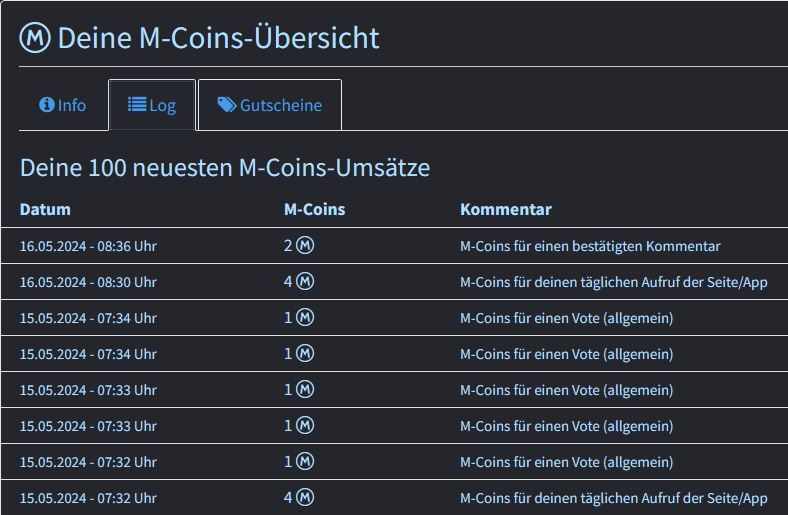Select the Log tab
This screenshot has height=515, width=788.
[152, 105]
